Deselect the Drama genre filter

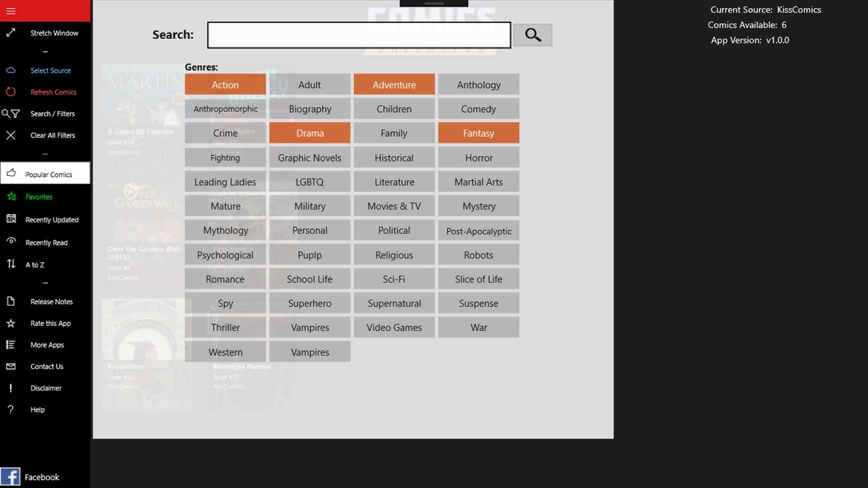[x=310, y=133]
